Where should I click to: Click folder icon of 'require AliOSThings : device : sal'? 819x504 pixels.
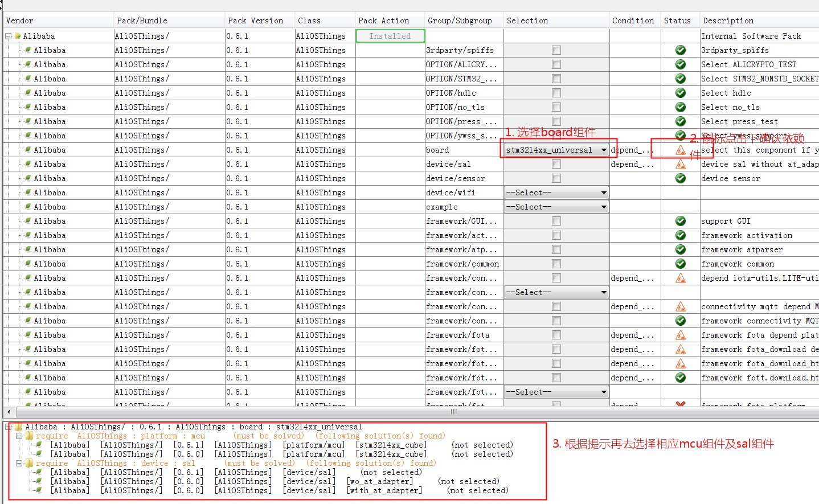click(x=28, y=463)
